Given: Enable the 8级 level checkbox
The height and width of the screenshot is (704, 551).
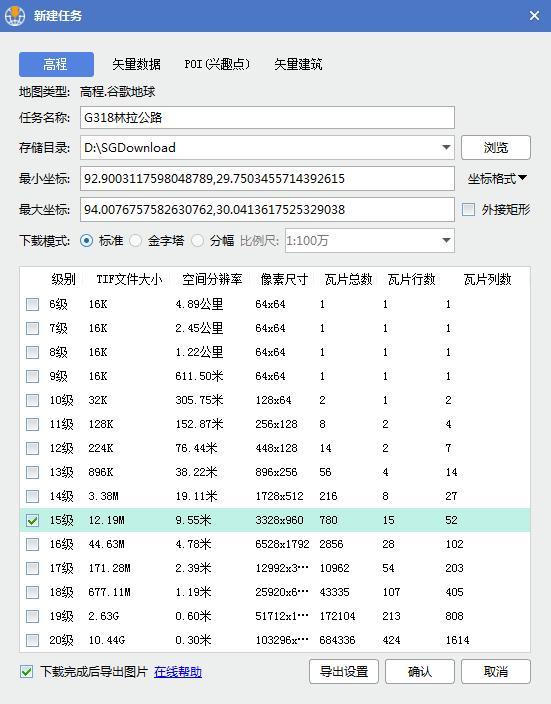Looking at the screenshot, I should (32, 352).
